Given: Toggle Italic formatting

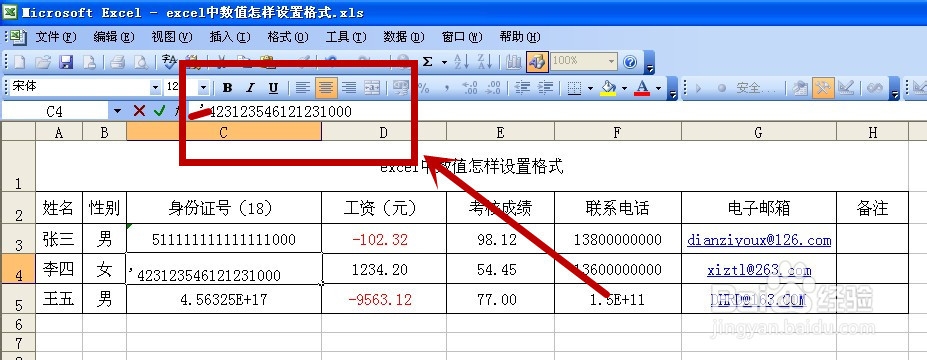Looking at the screenshot, I should pyautogui.click(x=250, y=88).
